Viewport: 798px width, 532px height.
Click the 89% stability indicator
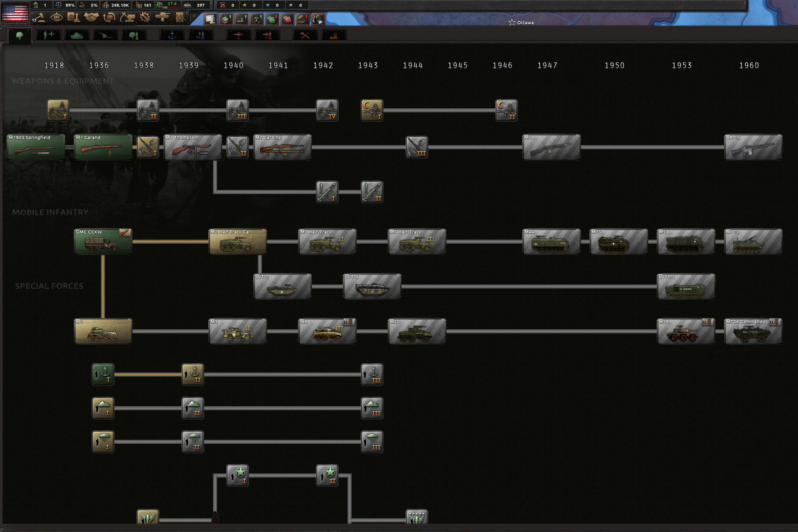65,5
